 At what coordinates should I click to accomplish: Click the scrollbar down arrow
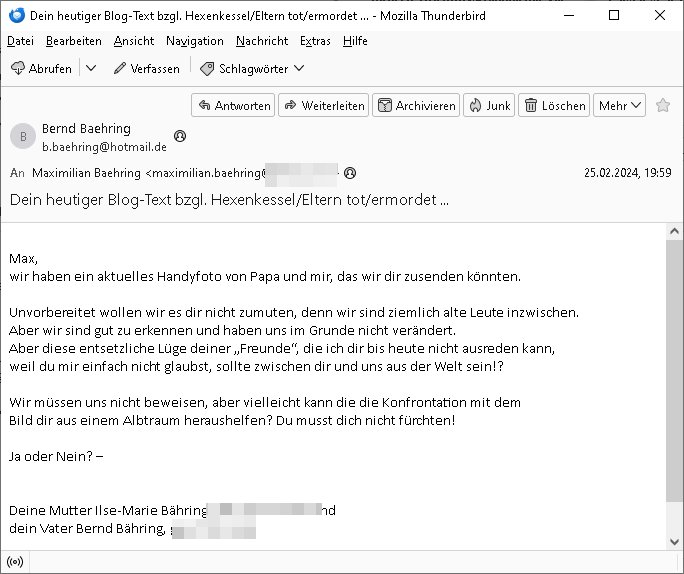tap(674, 542)
